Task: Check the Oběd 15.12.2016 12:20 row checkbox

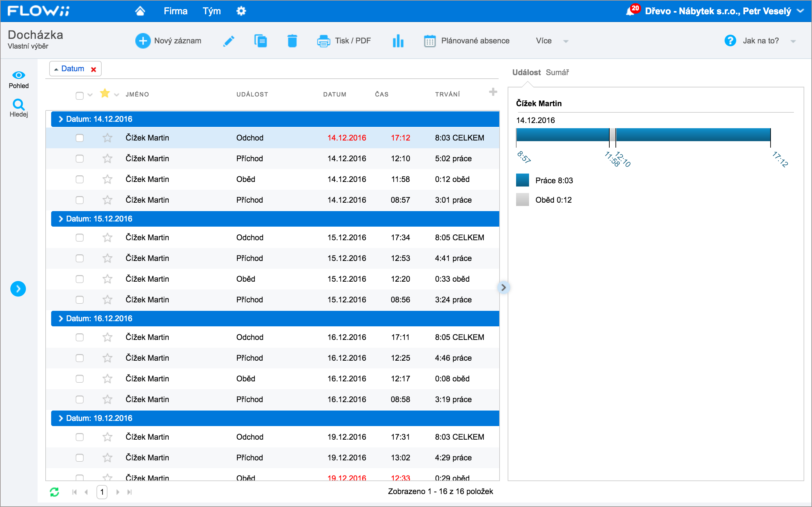Action: (x=79, y=279)
